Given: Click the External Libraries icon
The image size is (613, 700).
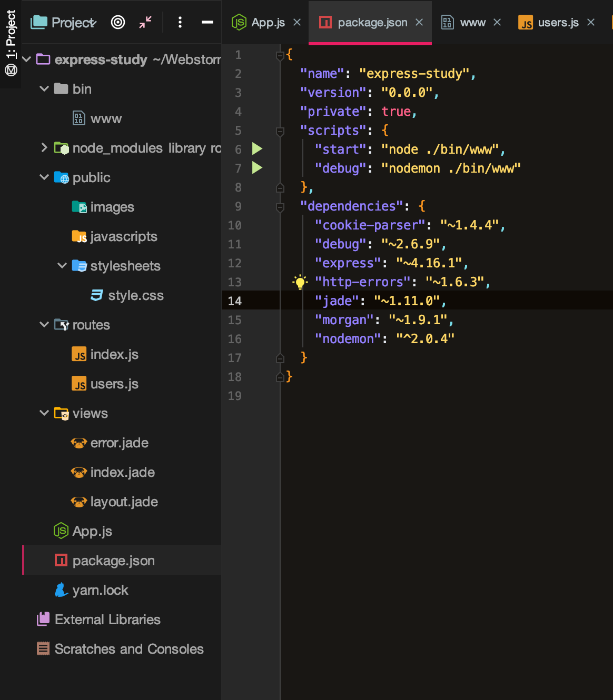Looking at the screenshot, I should 43,619.
